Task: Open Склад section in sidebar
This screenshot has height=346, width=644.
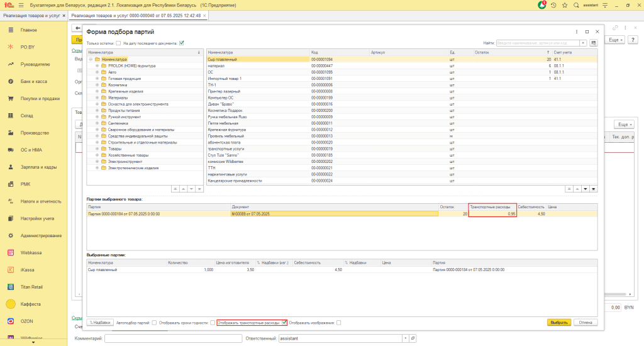Action: [26, 116]
